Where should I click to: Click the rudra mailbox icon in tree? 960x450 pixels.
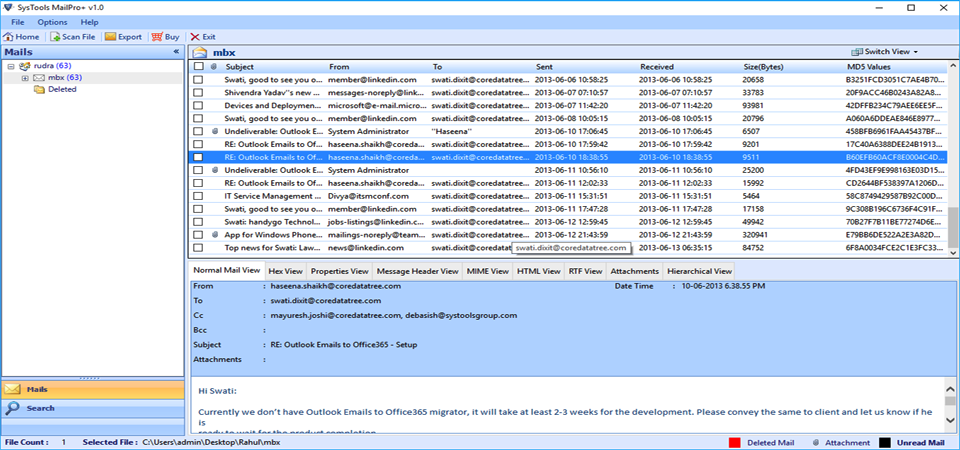[24, 66]
